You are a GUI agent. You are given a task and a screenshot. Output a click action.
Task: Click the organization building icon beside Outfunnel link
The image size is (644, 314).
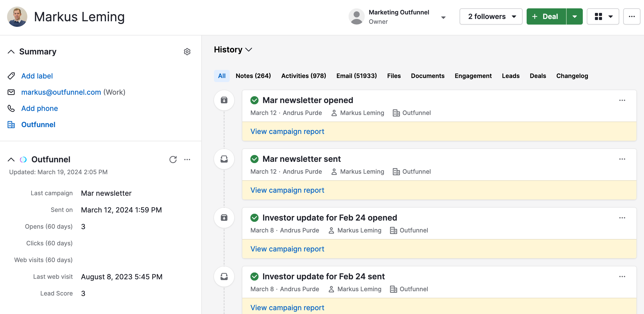point(11,125)
